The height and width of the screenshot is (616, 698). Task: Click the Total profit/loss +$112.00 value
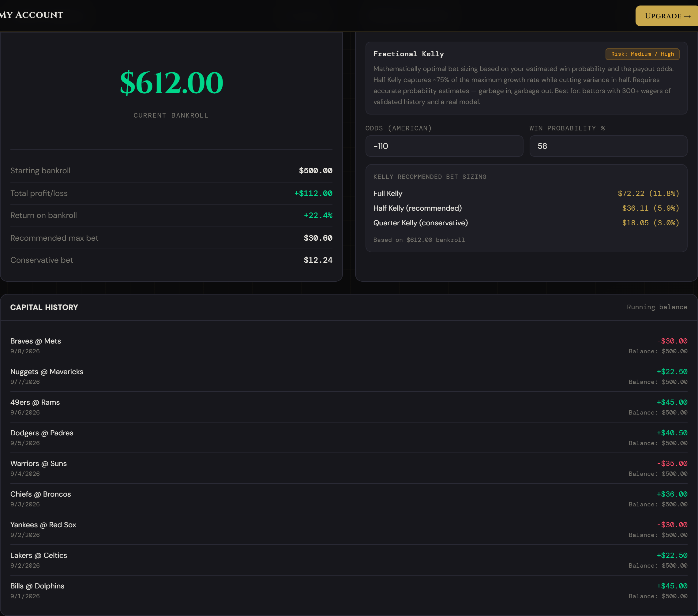pos(313,193)
